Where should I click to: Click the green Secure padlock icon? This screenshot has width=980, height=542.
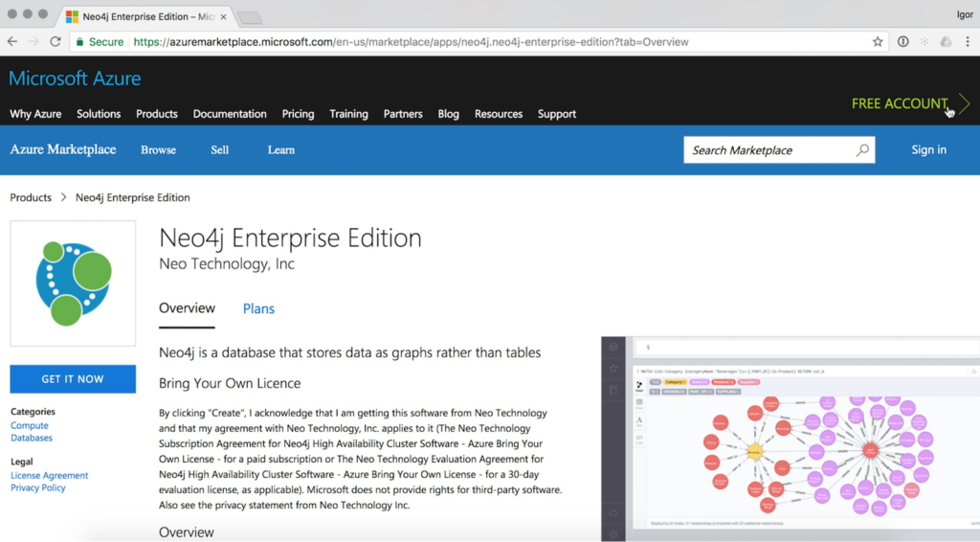(79, 42)
